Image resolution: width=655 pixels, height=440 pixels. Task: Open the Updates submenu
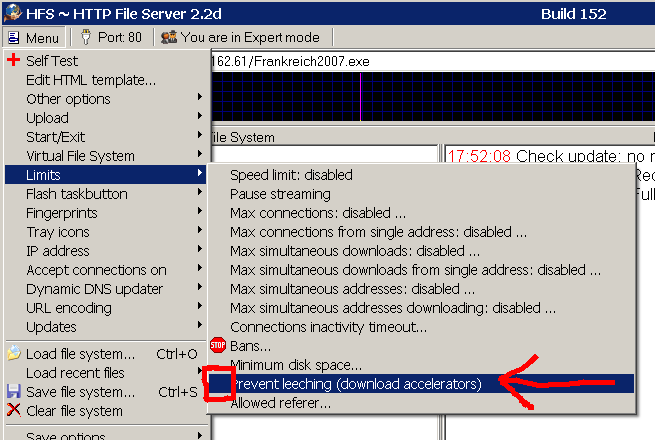[105, 327]
